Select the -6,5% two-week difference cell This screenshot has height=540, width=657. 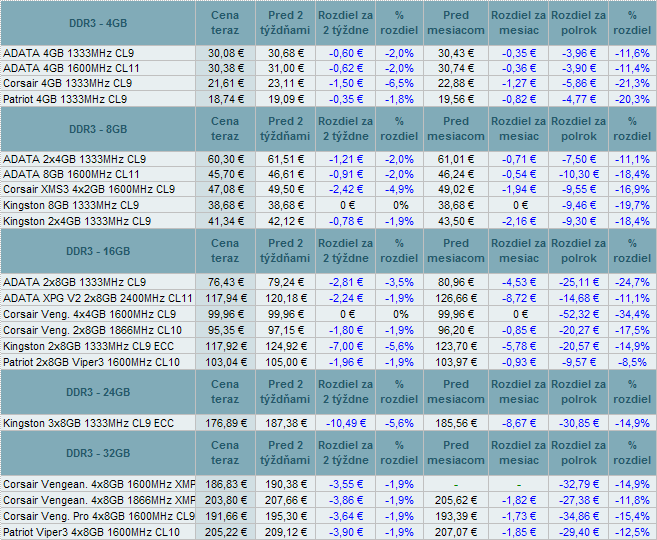399,83
